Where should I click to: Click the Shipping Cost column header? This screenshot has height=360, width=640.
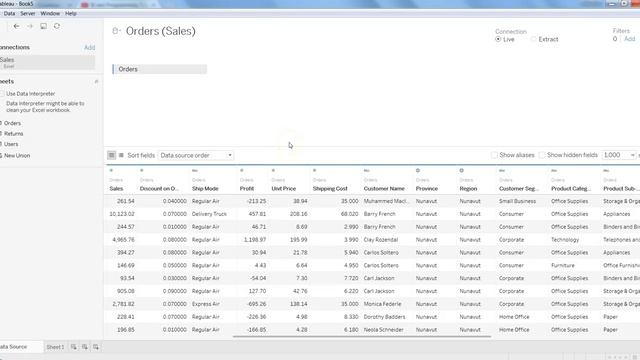coord(330,189)
